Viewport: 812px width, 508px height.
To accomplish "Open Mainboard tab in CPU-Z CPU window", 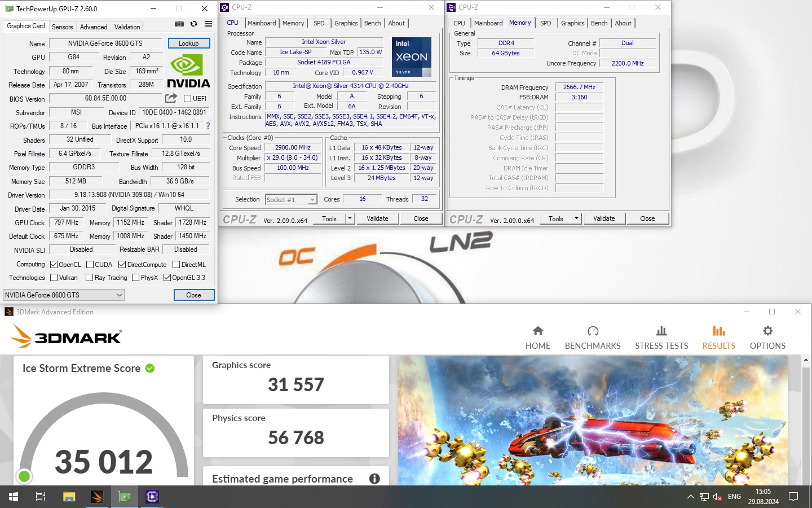I will (262, 23).
